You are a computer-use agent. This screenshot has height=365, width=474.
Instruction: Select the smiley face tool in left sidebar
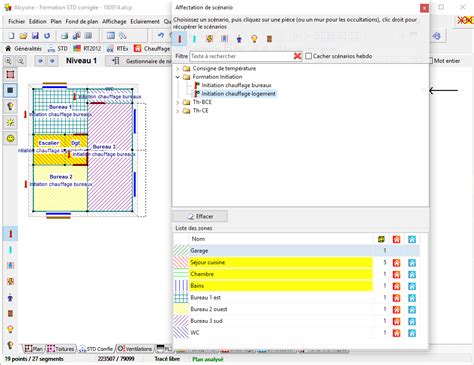tap(10, 138)
